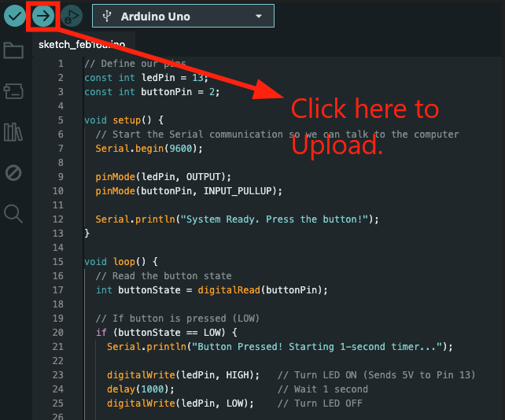
Task: Click on 'delay(1000);' code
Action: click(141, 389)
